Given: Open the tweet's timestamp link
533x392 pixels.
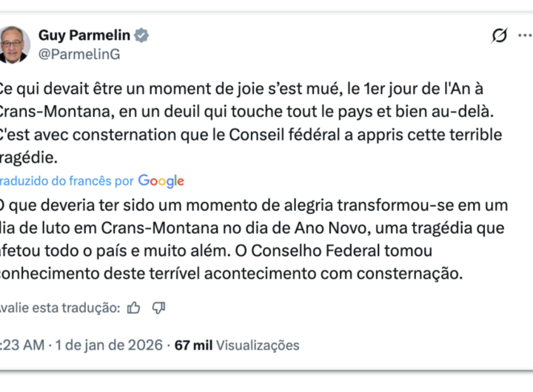Looking at the screenshot, I should point(22,345).
